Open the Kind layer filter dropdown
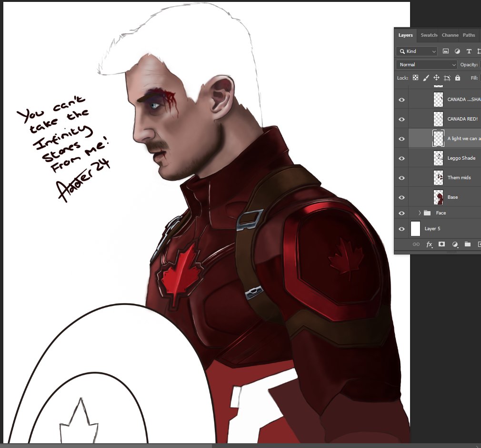 (417, 51)
